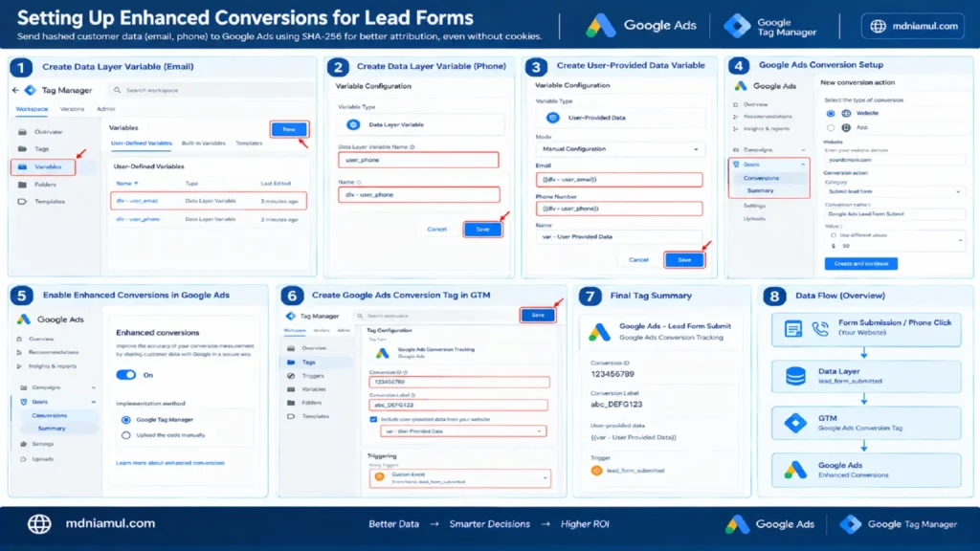980x551 pixels.
Task: Open the Triggers icon in step 6 GTM sidebar
Action: [x=291, y=375]
